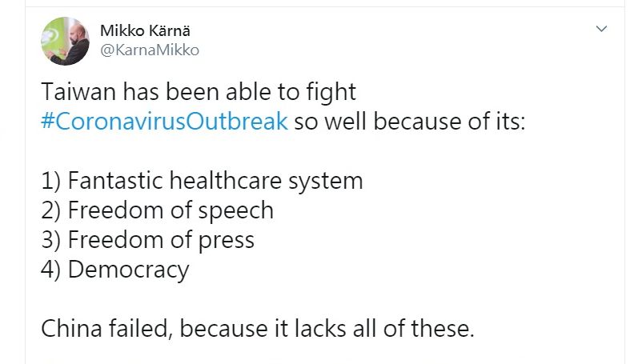Open the #CoronavirusOutbreak hashtag link
The width and height of the screenshot is (642, 364).
pos(164,124)
